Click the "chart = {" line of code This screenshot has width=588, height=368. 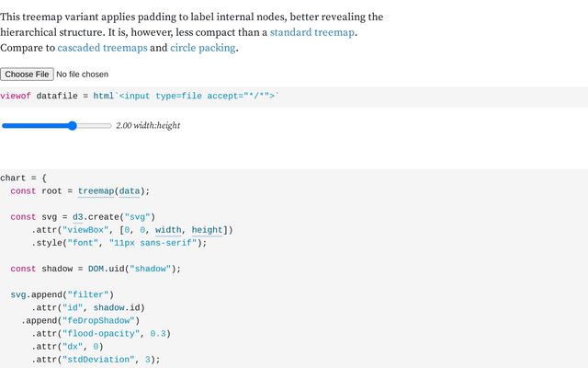click(23, 178)
